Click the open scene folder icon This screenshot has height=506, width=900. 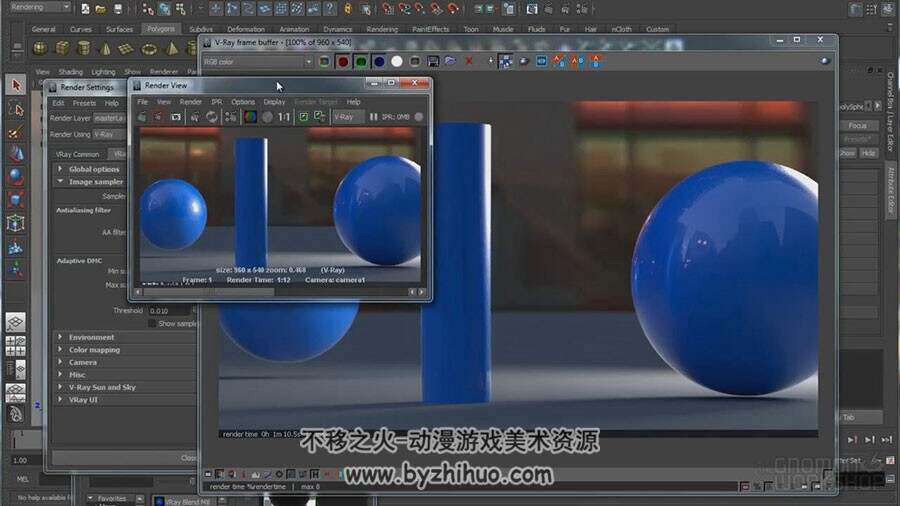pos(100,9)
